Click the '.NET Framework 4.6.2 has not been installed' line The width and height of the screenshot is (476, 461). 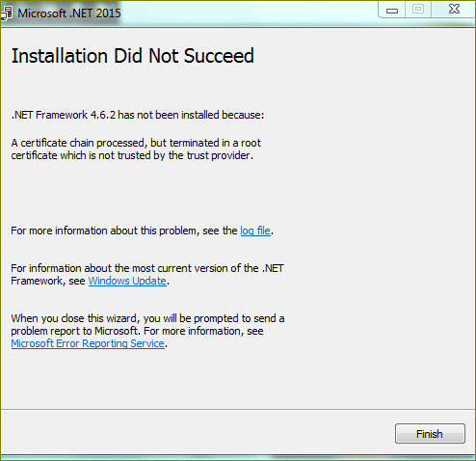[x=138, y=115]
